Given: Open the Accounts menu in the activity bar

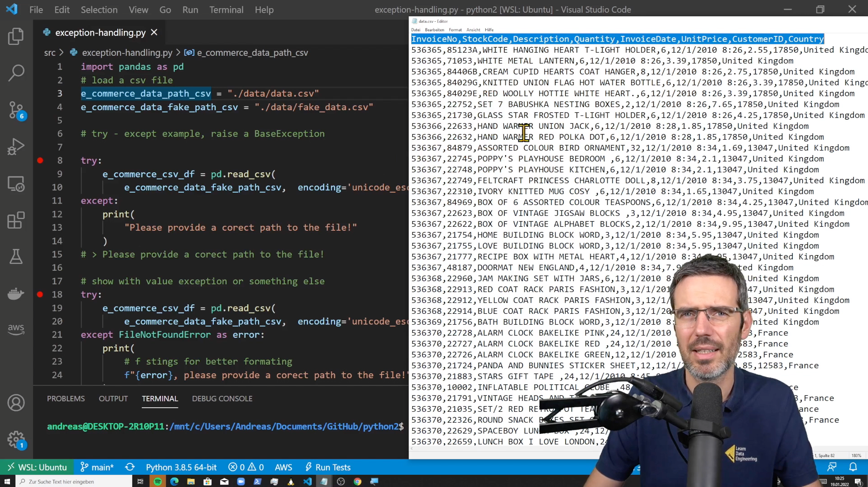Looking at the screenshot, I should pyautogui.click(x=16, y=403).
